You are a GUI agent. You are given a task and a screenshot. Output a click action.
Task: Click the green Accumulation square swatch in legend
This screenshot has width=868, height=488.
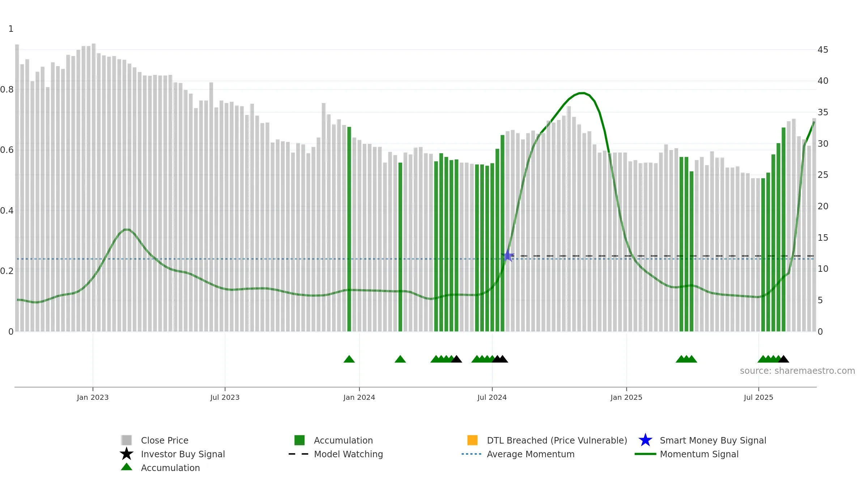pyautogui.click(x=299, y=440)
